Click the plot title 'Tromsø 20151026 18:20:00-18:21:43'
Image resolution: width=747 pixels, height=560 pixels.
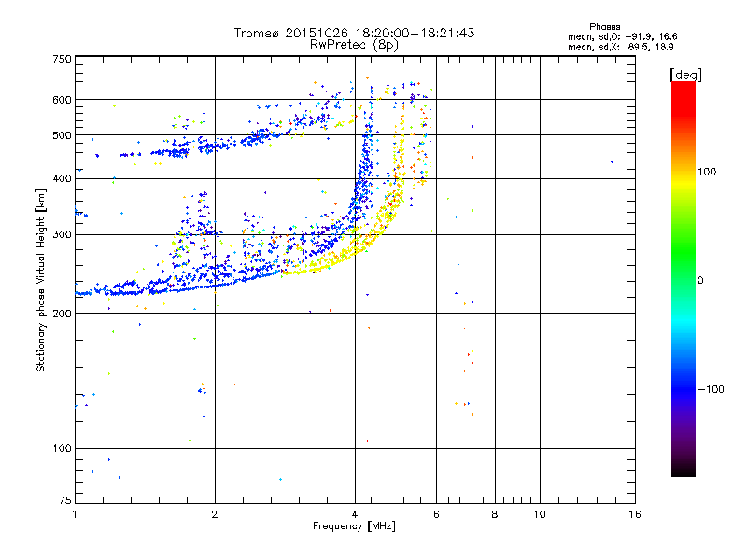[354, 33]
